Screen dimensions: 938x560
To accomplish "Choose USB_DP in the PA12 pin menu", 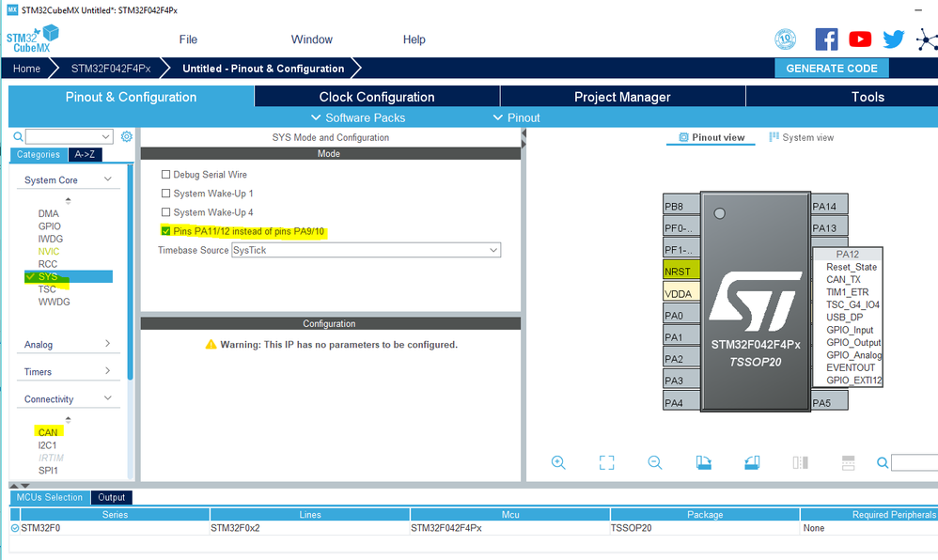I will coord(845,317).
